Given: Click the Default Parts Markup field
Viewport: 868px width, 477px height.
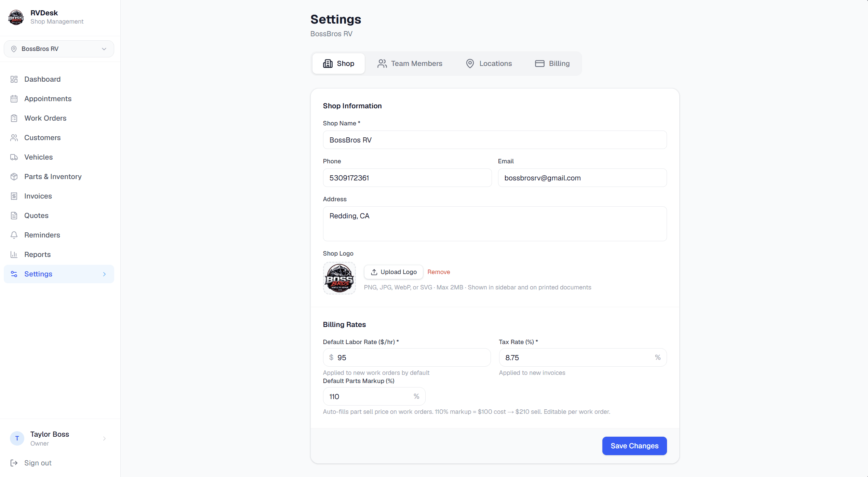Looking at the screenshot, I should click(374, 396).
